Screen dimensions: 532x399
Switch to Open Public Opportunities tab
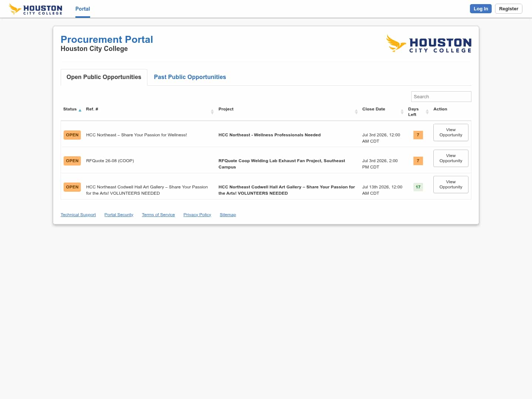tap(104, 77)
